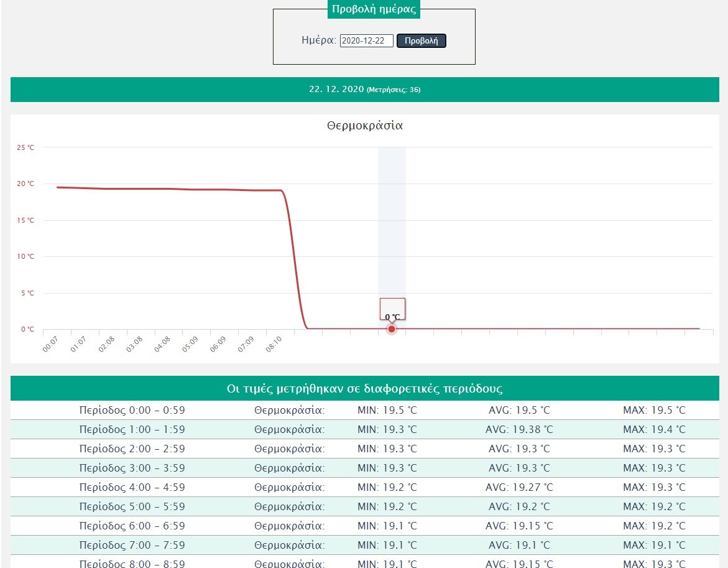This screenshot has width=728, height=568.
Task: Click 'AVG: 19.15 °C' in the 6:00 row
Action: tap(519, 526)
